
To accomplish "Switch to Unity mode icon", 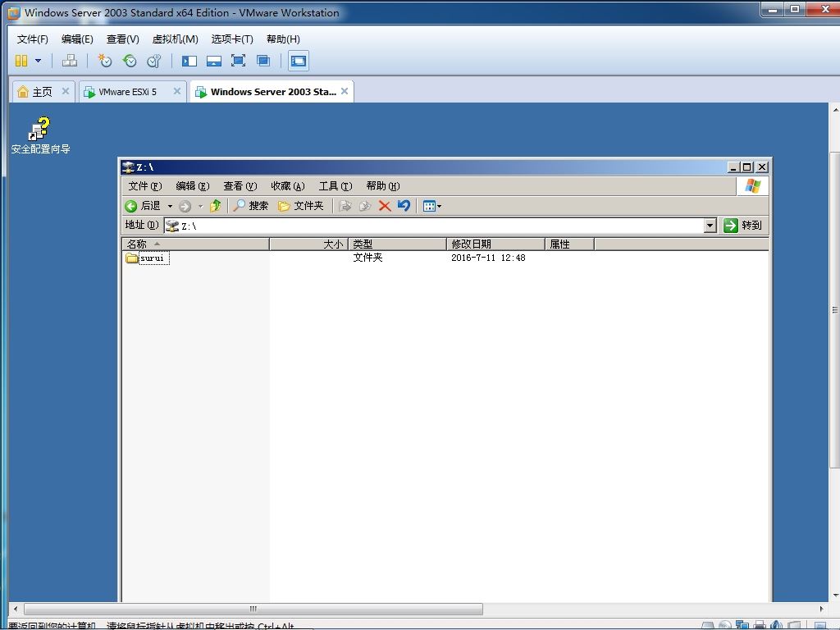I will pos(263,61).
